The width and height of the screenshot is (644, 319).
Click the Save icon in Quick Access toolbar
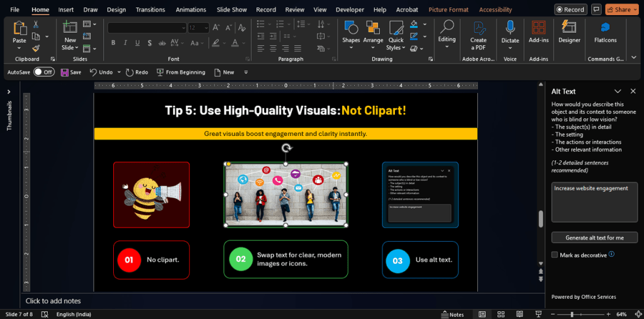pyautogui.click(x=65, y=72)
